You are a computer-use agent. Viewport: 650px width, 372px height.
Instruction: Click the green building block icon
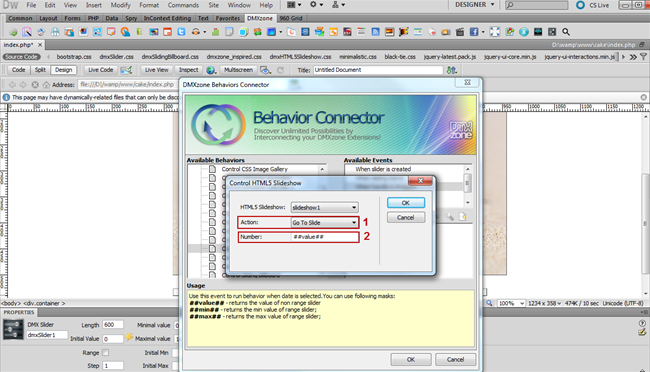pos(215,32)
